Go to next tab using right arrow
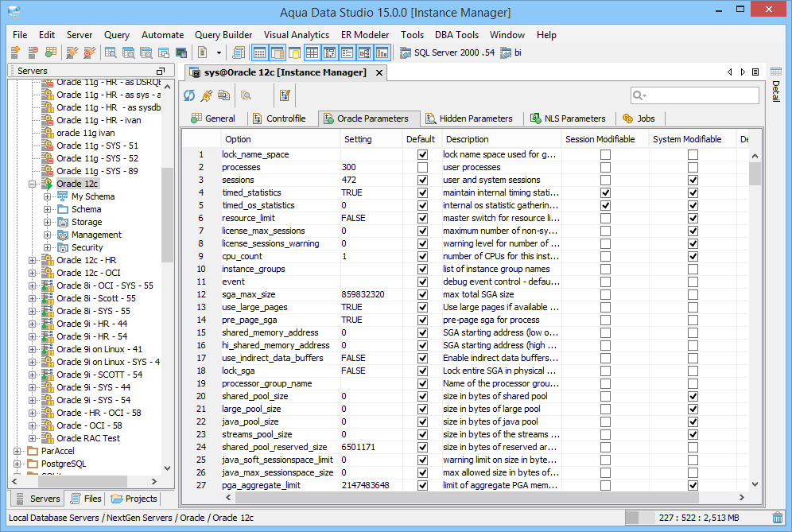This screenshot has height=532, width=792. tap(743, 72)
